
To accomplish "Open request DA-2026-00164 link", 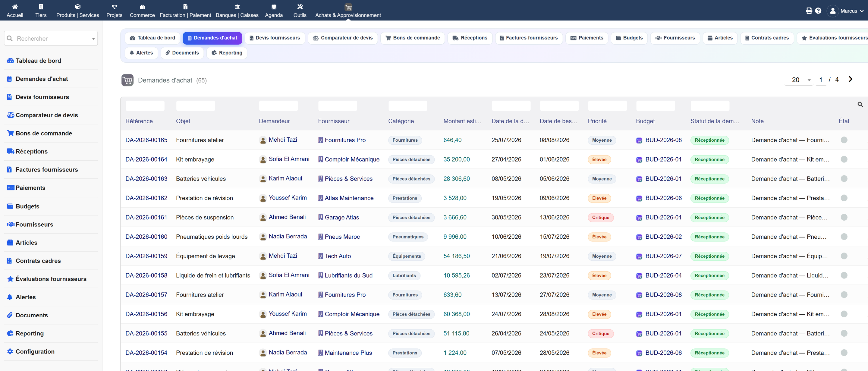I will [x=146, y=159].
